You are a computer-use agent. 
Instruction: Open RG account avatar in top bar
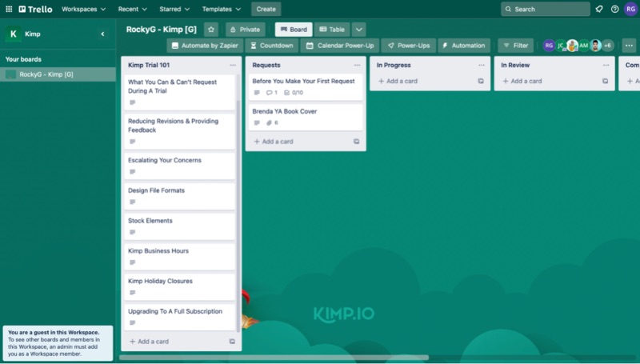[630, 9]
